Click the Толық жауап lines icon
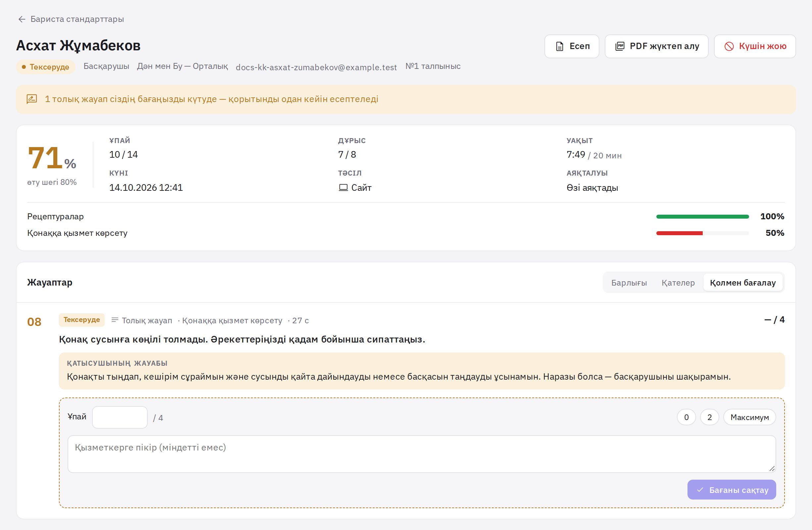The image size is (812, 530). [x=115, y=320]
